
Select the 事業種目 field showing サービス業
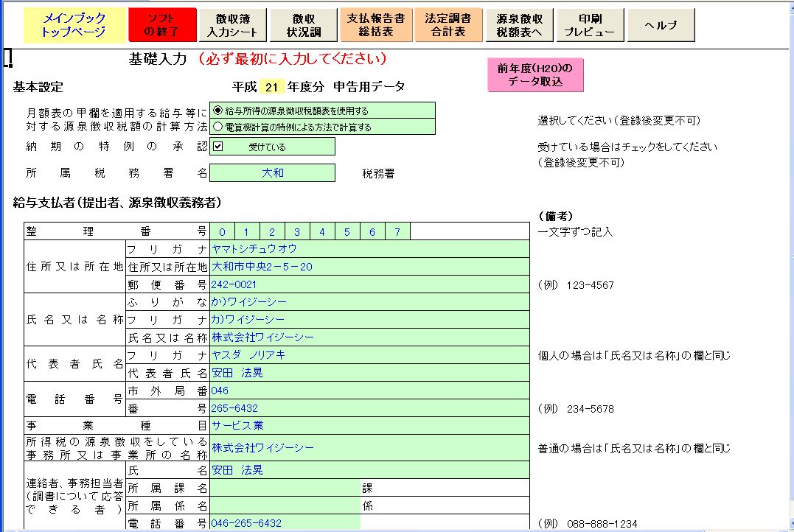pyautogui.click(x=369, y=425)
